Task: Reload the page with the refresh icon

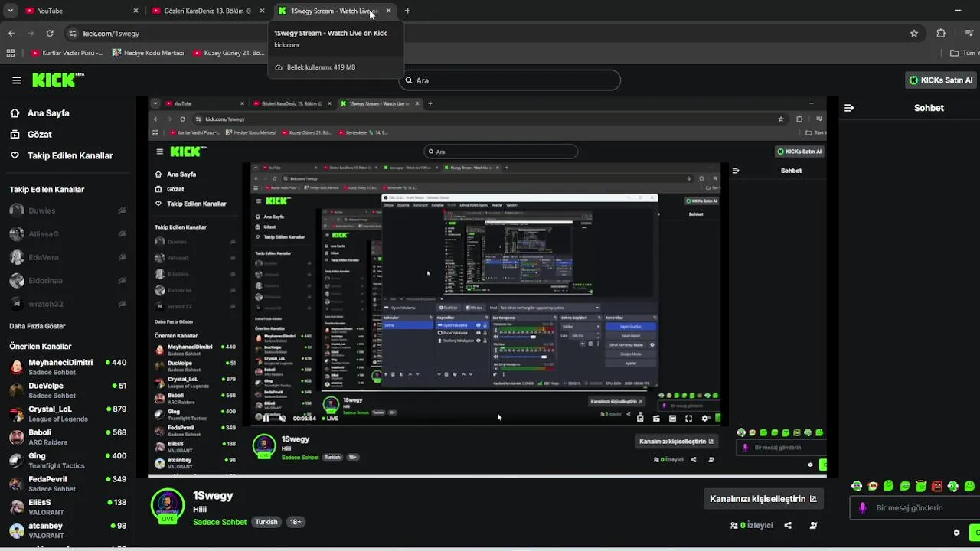Action: pos(50,34)
